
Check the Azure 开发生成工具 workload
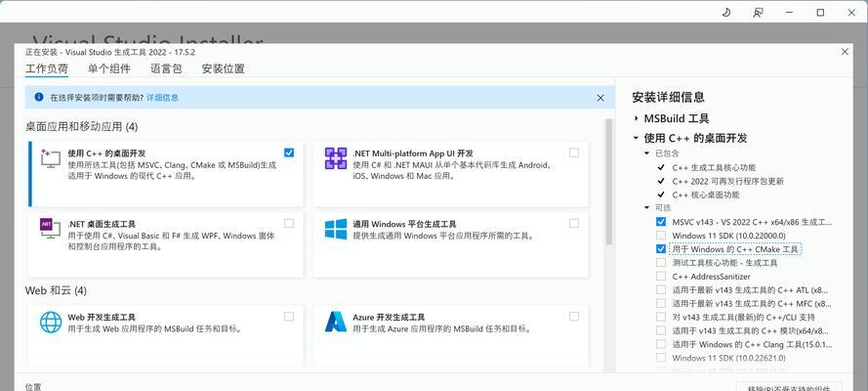574,317
